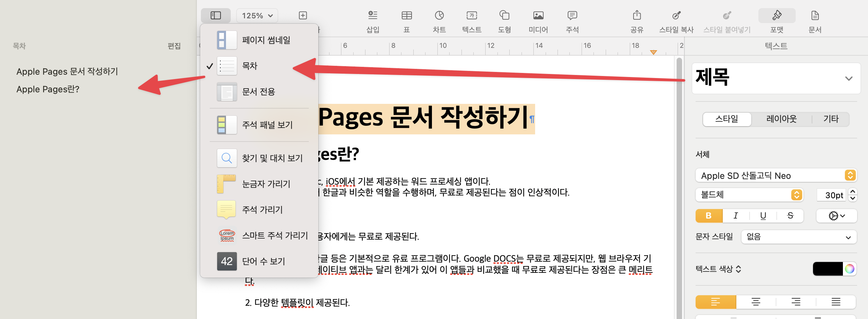
Task: Select 페이지 썸네일 in the view menu
Action: (x=259, y=40)
